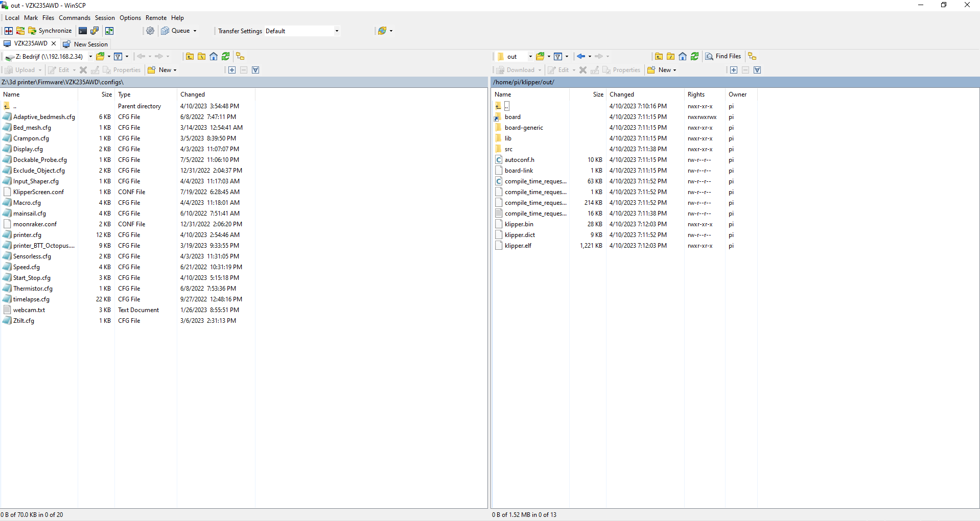Sort remote files by Rights column
Screen dimensions: 980x521
point(696,94)
